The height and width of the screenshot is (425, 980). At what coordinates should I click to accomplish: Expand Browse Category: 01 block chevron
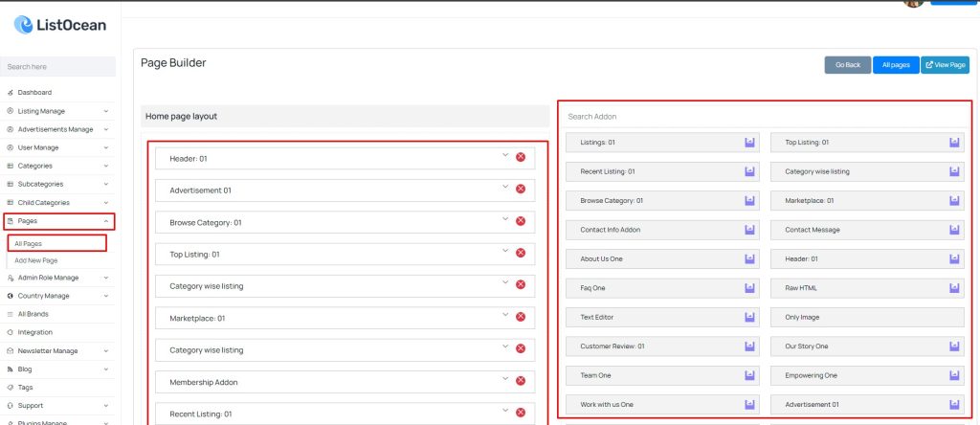(505, 219)
